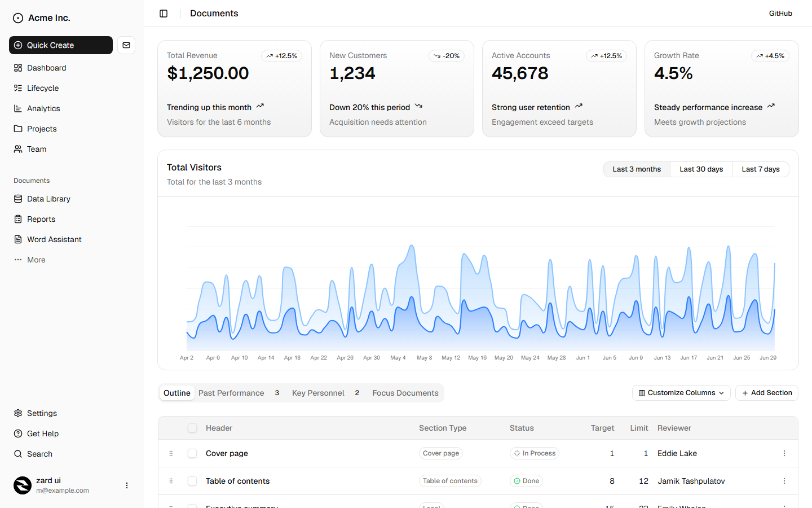Click the 45,678 Active Accounts value

coord(520,73)
